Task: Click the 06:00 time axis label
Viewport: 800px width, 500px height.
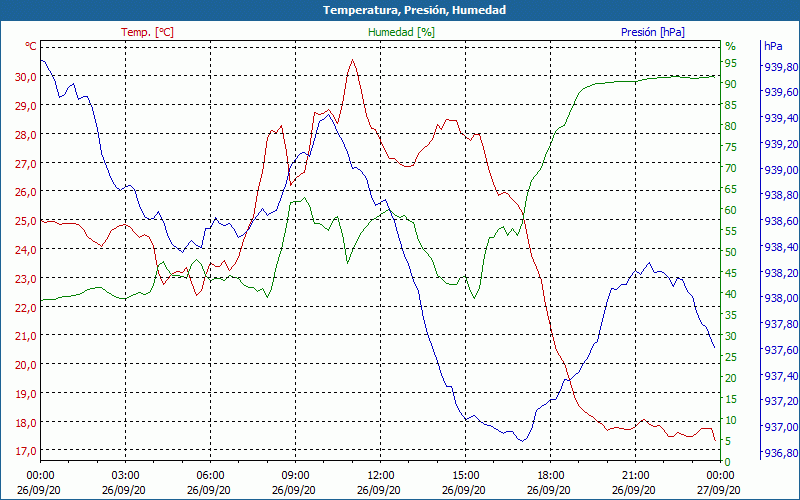Action: 210,476
